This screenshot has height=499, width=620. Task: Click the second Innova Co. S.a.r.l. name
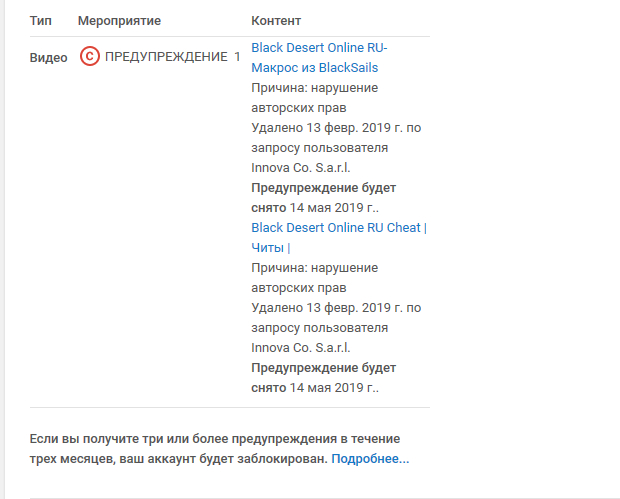300,348
